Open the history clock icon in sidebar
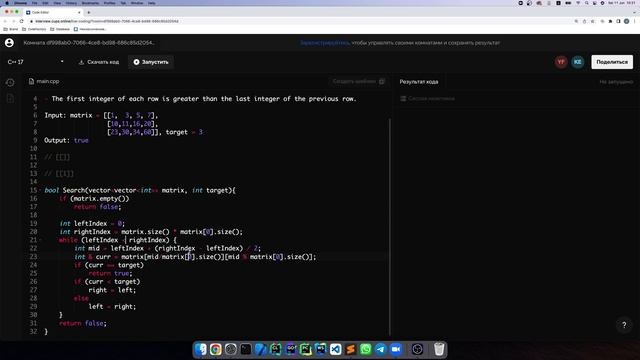This screenshot has width=640, height=360. coord(10,82)
